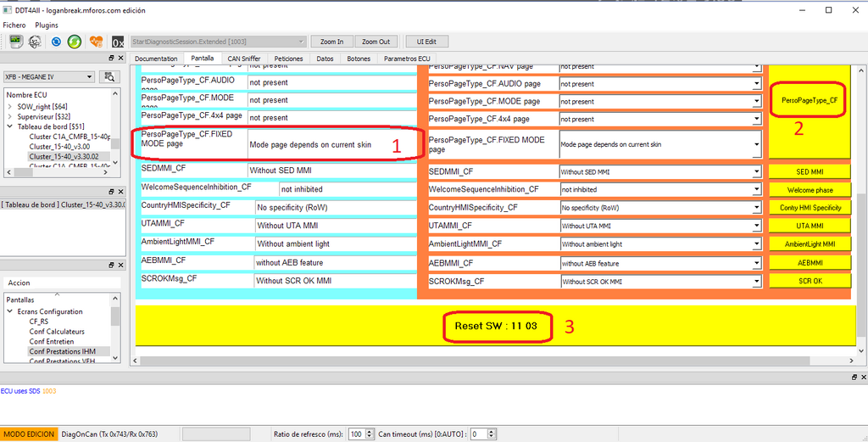
Task: Open the PersoPageType_CF.FIXED MODE page dropdown
Action: click(757, 144)
